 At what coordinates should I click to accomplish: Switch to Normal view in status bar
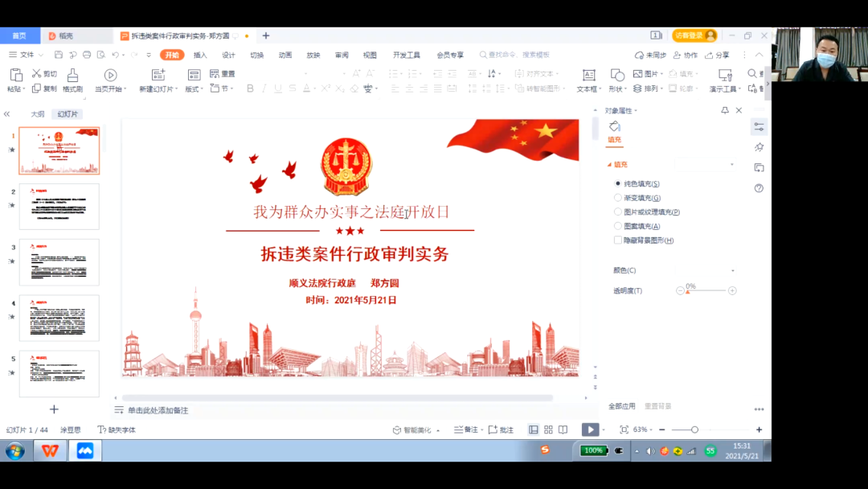pyautogui.click(x=533, y=429)
